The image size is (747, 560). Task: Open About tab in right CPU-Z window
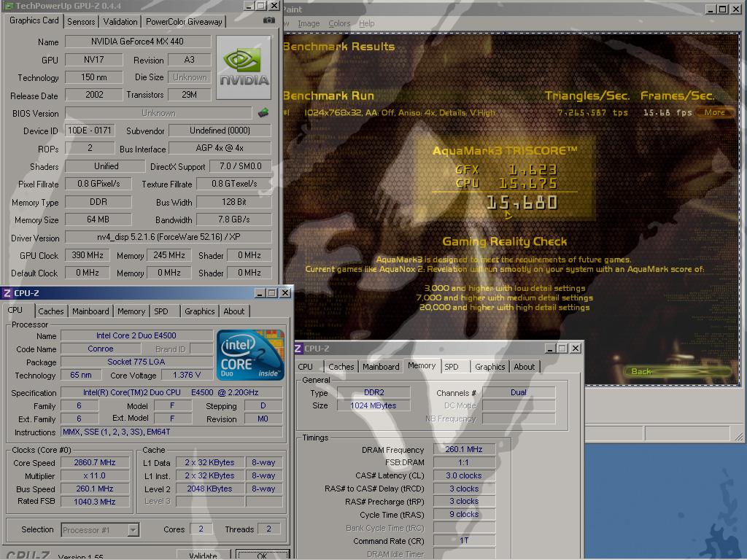(x=524, y=367)
